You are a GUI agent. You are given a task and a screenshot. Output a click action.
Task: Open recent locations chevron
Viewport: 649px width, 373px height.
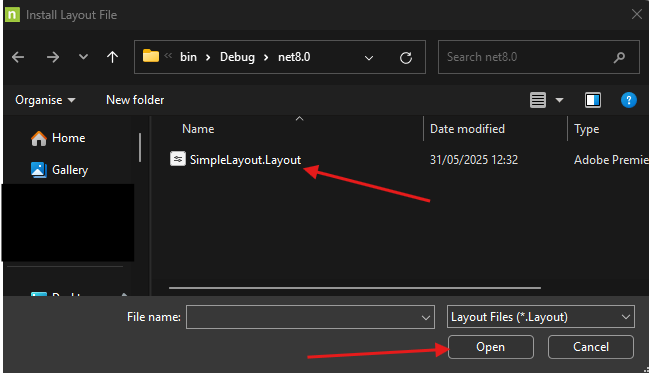(83, 57)
